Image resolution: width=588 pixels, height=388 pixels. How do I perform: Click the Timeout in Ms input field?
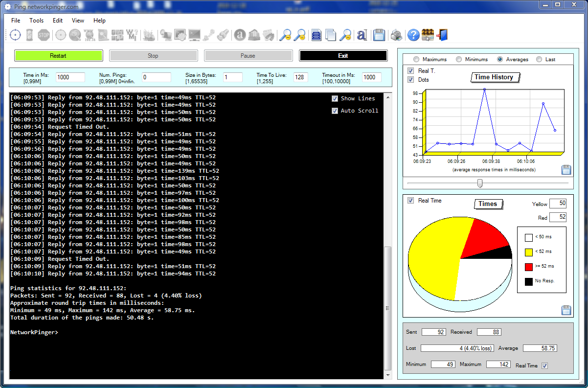pyautogui.click(x=371, y=77)
